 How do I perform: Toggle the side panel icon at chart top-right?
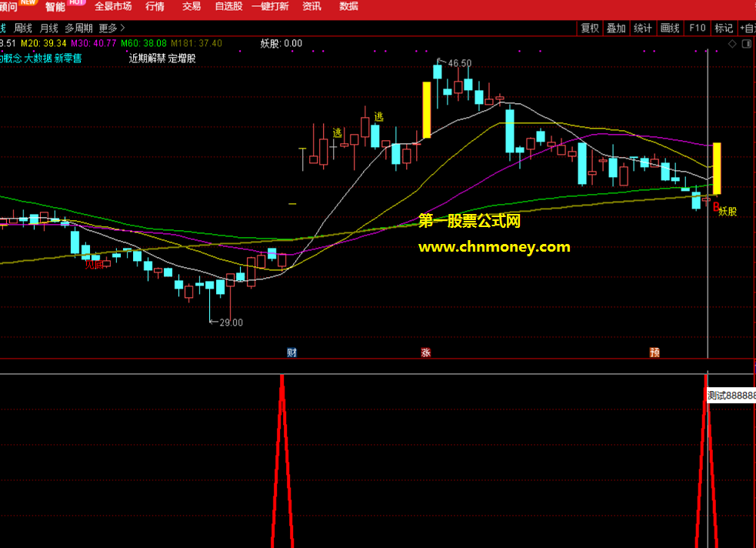tap(746, 44)
